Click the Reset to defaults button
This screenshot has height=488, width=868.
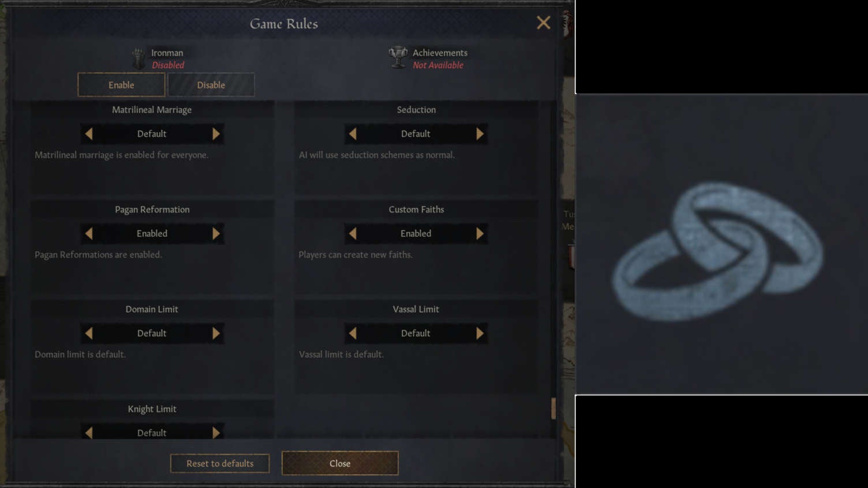point(220,463)
